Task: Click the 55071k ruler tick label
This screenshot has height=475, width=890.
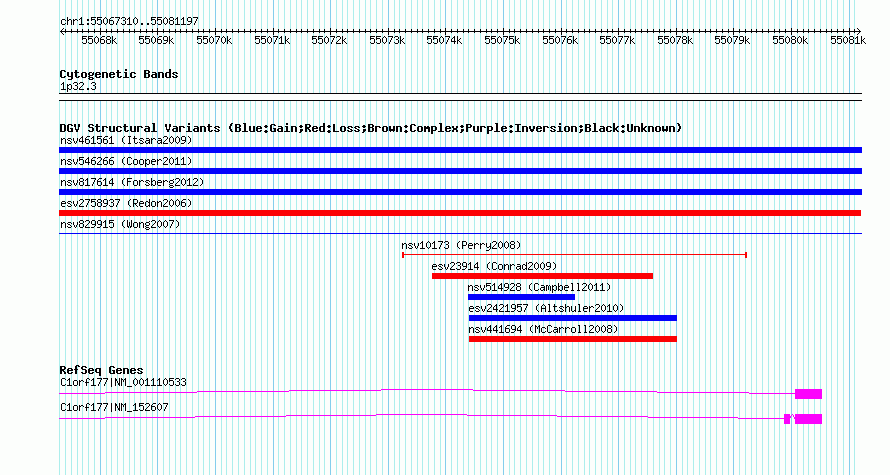Action: 272,40
